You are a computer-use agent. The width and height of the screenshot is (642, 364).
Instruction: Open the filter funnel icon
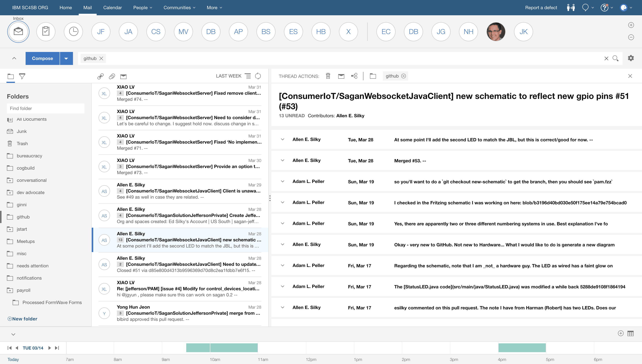(22, 76)
